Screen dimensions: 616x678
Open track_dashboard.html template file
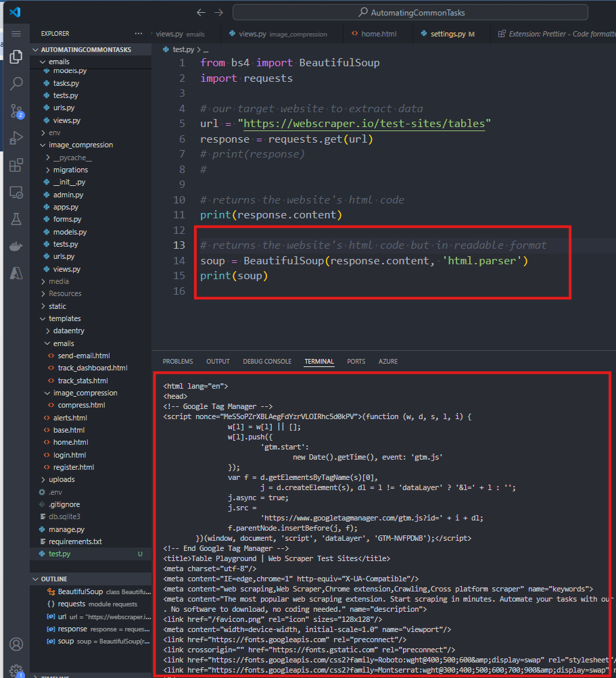[91, 368]
